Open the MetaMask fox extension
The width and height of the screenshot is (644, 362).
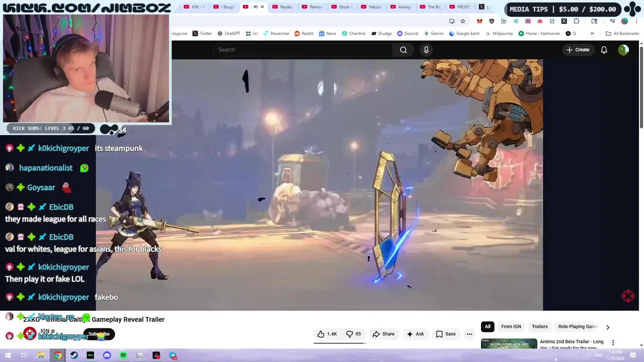(x=479, y=21)
